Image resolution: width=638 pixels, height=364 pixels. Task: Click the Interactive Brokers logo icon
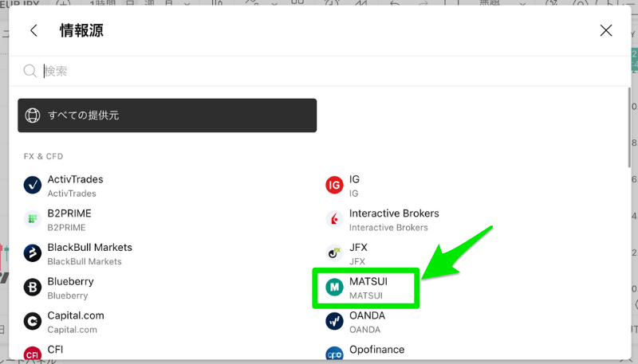(x=335, y=220)
